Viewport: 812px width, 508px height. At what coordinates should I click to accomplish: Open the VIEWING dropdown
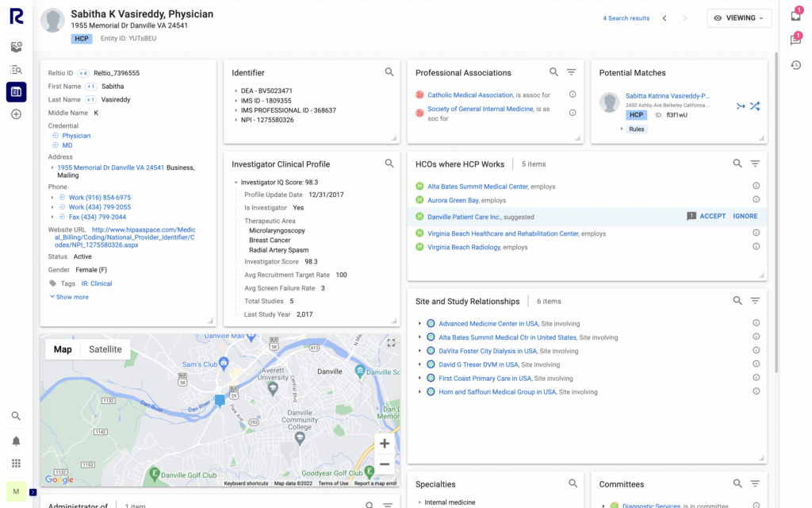(738, 17)
